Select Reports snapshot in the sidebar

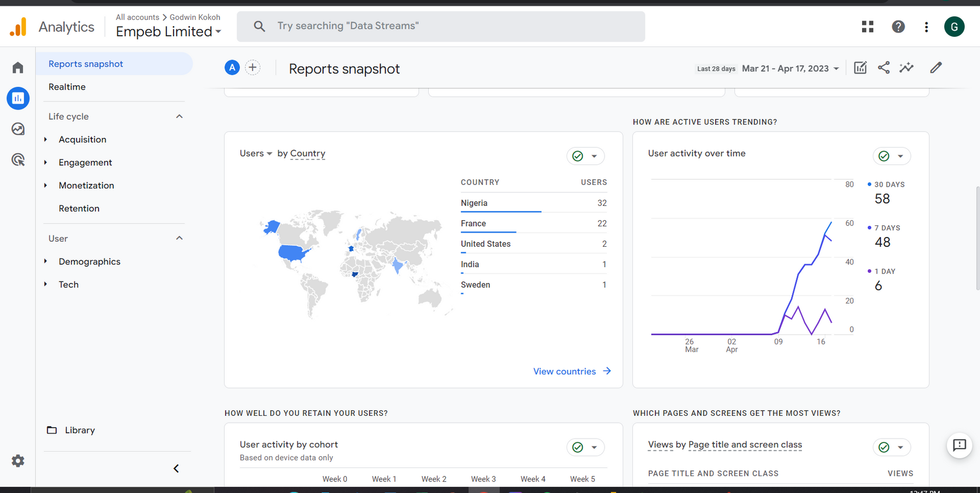click(x=115, y=64)
